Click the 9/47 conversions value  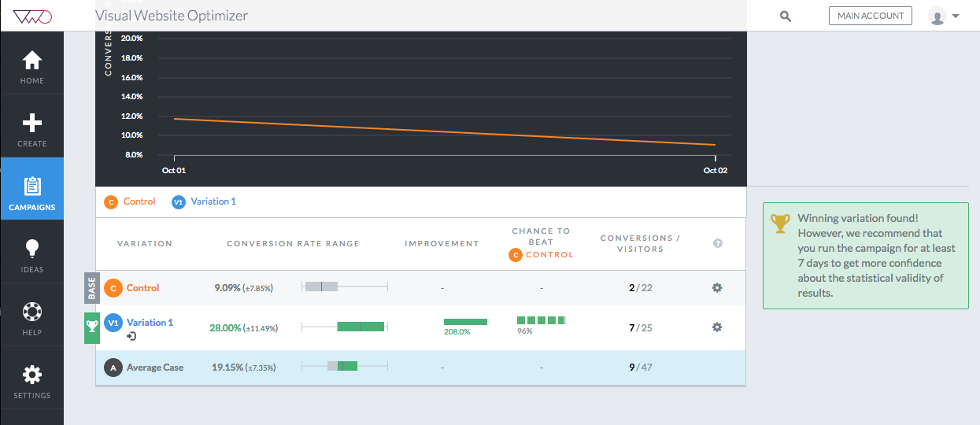641,368
